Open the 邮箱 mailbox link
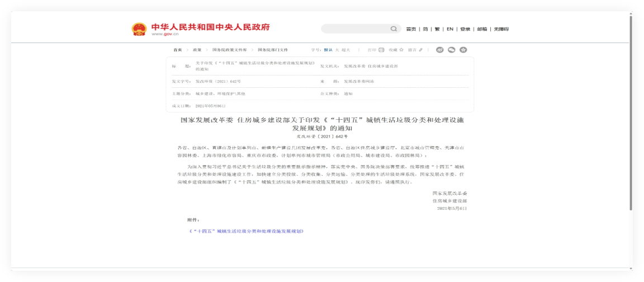 (x=482, y=29)
